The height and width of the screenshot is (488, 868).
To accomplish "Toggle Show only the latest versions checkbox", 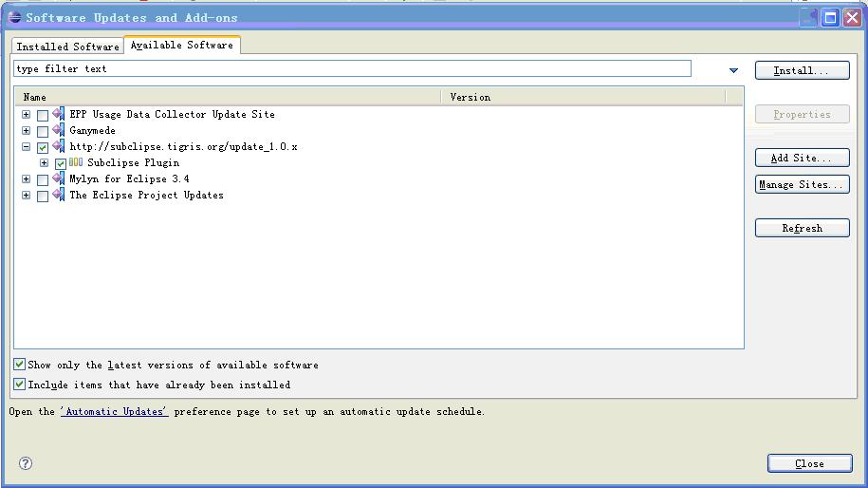I will coord(19,364).
